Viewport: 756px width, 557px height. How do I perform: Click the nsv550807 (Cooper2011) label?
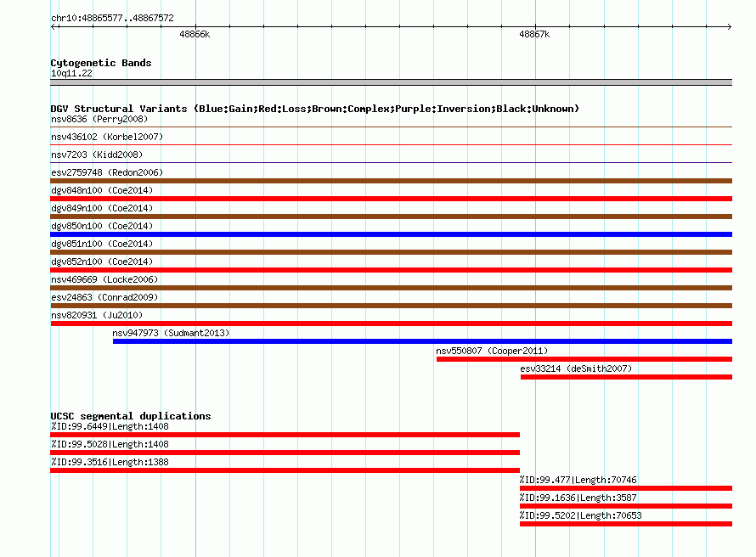492,351
